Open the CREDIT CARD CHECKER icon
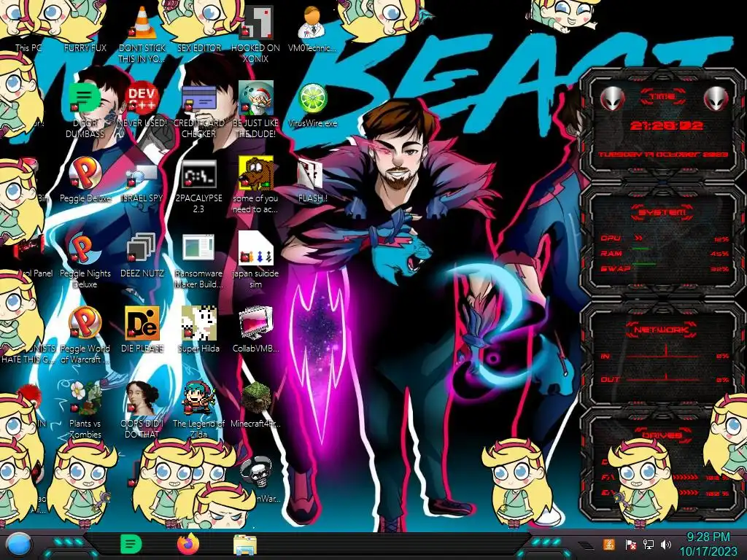747x560 pixels. (199, 98)
